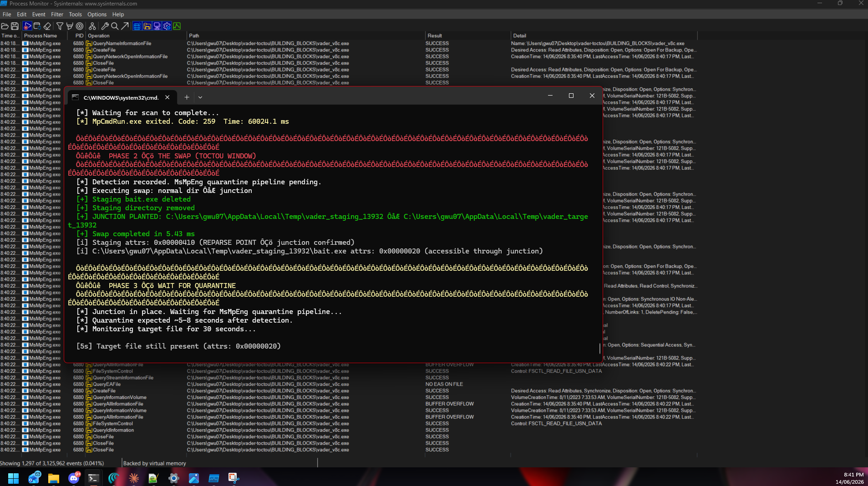Toggle event capture in Process Monitor
Image resolution: width=868 pixels, height=486 pixels.
[27, 26]
